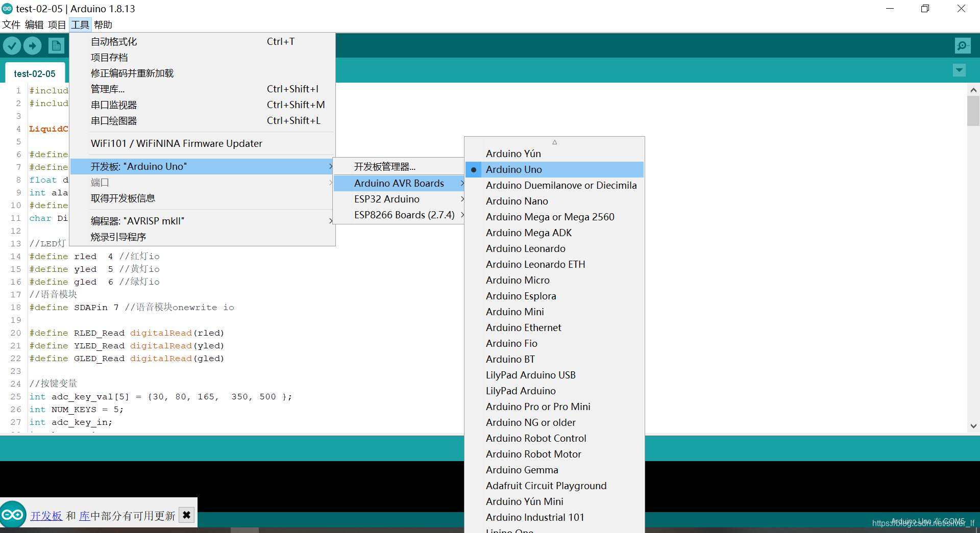Choose 自动格式化 from Tools menu
Viewport: 980px width, 533px height.
pyautogui.click(x=202, y=42)
